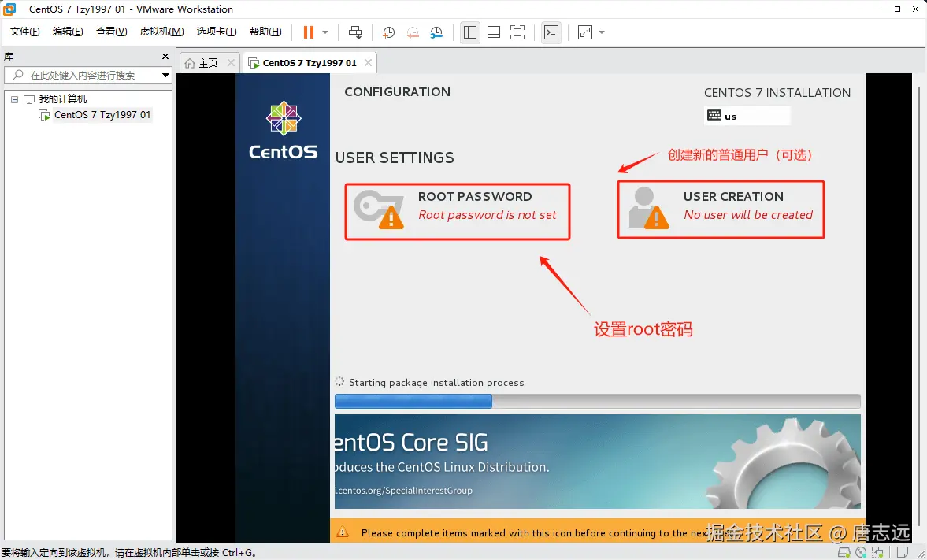
Task: Open USER CREATION settings
Action: (x=721, y=210)
